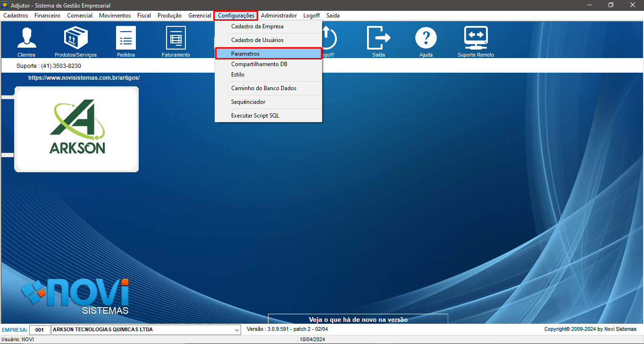This screenshot has height=344, width=644.
Task: Click the Adjutor app icon in title bar
Action: point(5,5)
